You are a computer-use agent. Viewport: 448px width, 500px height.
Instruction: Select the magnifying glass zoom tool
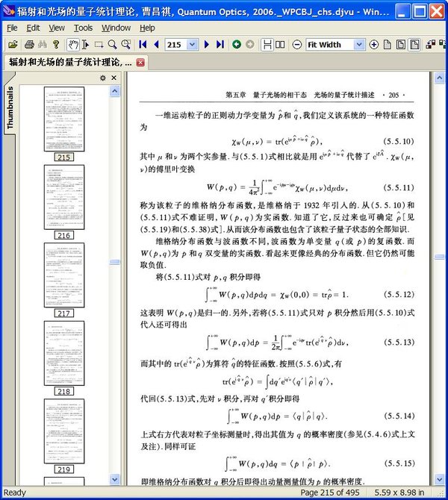[x=112, y=45]
